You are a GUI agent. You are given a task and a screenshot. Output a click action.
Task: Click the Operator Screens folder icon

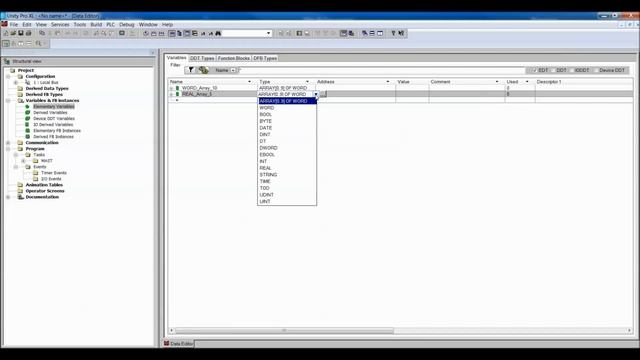click(20, 191)
